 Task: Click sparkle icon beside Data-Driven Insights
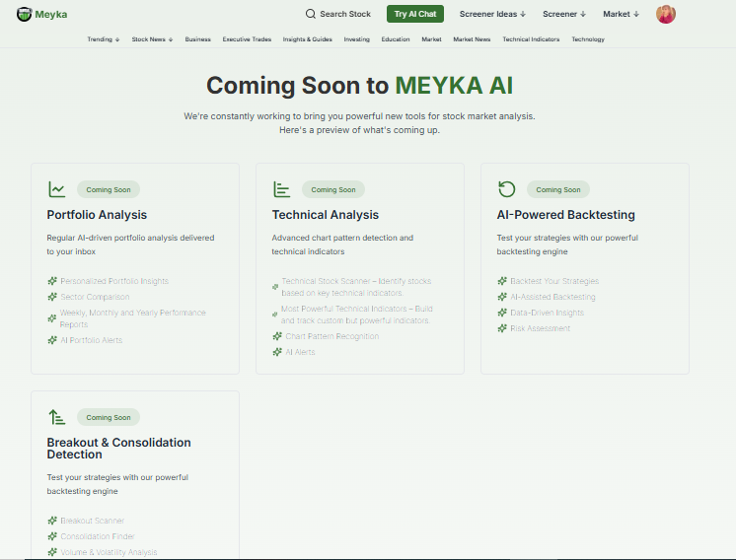point(502,313)
